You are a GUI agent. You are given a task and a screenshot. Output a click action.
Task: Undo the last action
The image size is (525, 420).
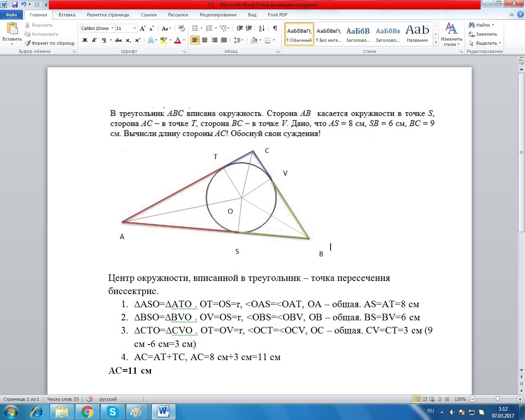pyautogui.click(x=23, y=5)
